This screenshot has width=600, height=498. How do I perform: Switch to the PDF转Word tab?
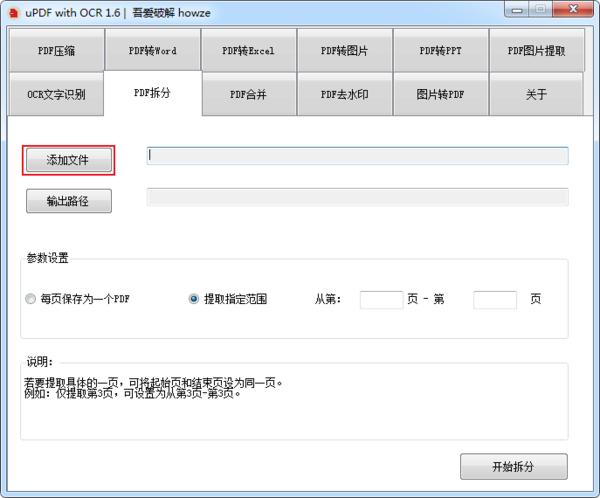[152, 50]
